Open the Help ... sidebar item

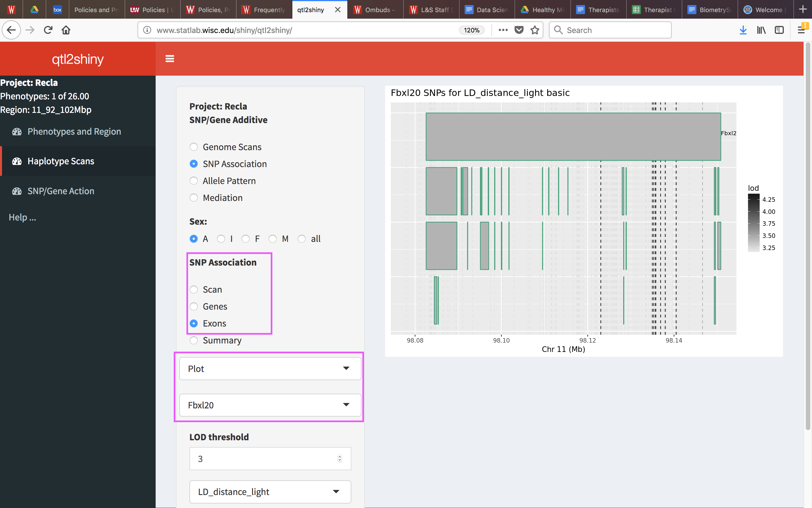[x=22, y=217]
